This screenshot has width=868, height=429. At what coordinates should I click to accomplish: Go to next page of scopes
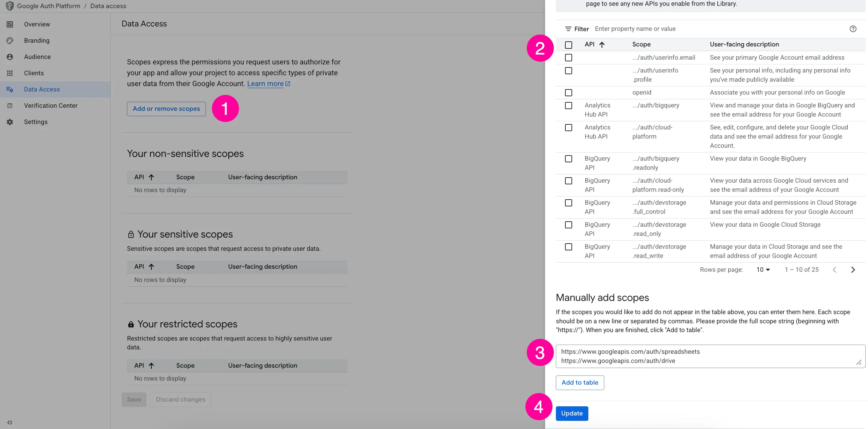point(853,270)
